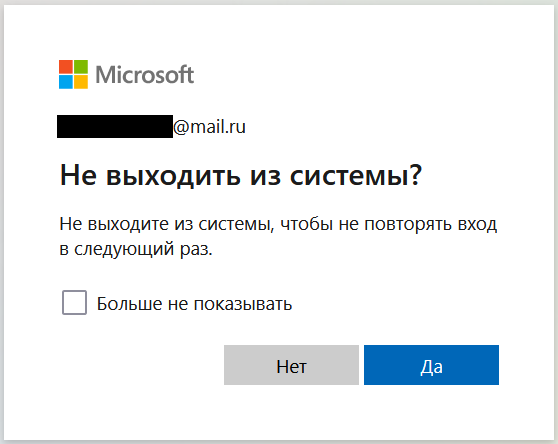Image resolution: width=558 pixels, height=444 pixels.
Task: Click the blacked-out account name
Action: coord(115,126)
